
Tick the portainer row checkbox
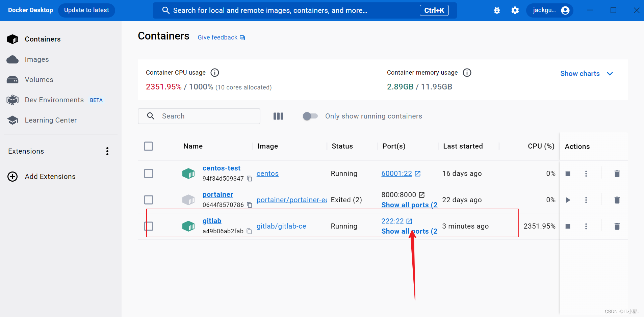[149, 200]
